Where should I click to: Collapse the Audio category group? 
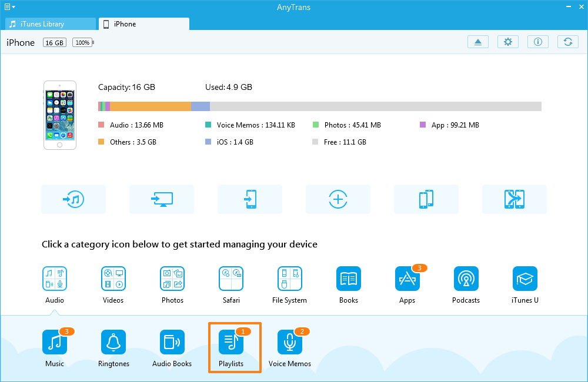[55, 279]
